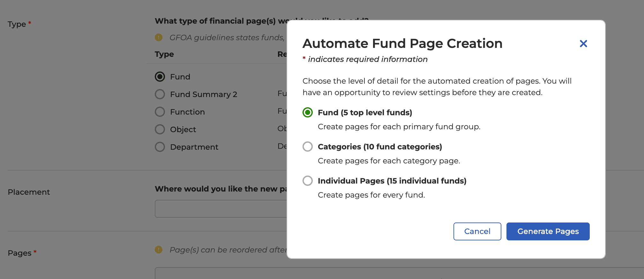Select the Function type option

[x=160, y=112]
